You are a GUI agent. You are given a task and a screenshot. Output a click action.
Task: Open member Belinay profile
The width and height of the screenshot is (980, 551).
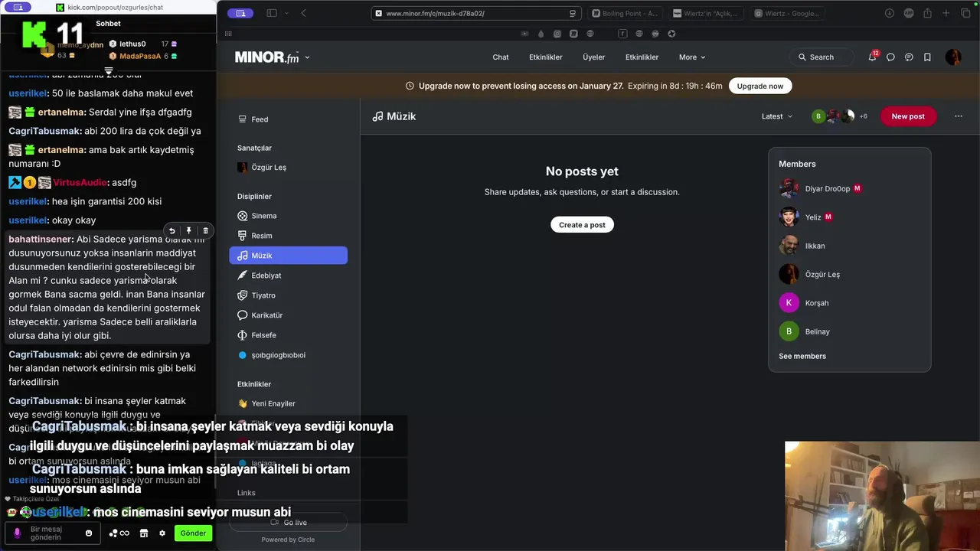804,331
